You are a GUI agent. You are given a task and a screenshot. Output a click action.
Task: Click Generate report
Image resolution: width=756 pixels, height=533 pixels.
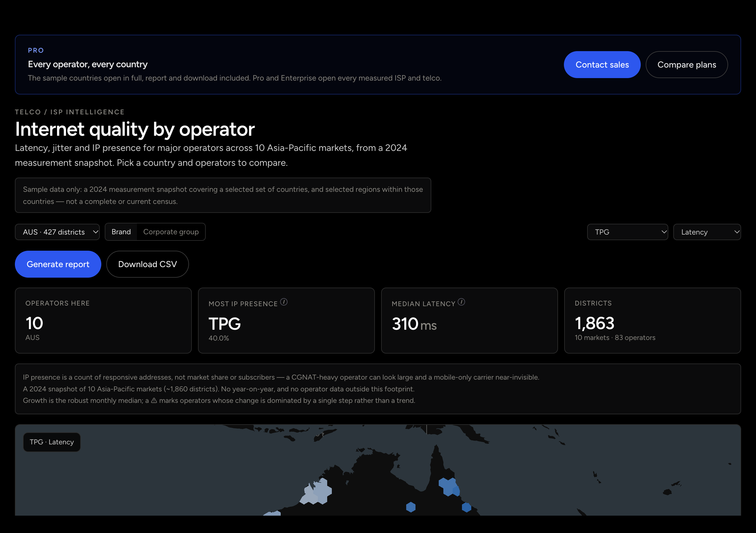[58, 264]
